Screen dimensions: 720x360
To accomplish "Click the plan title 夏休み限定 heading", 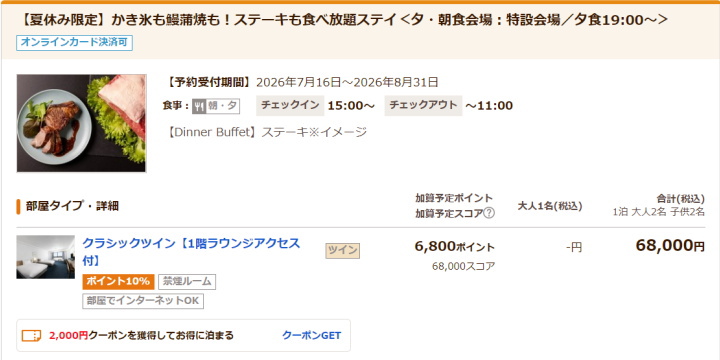I will coord(344,20).
